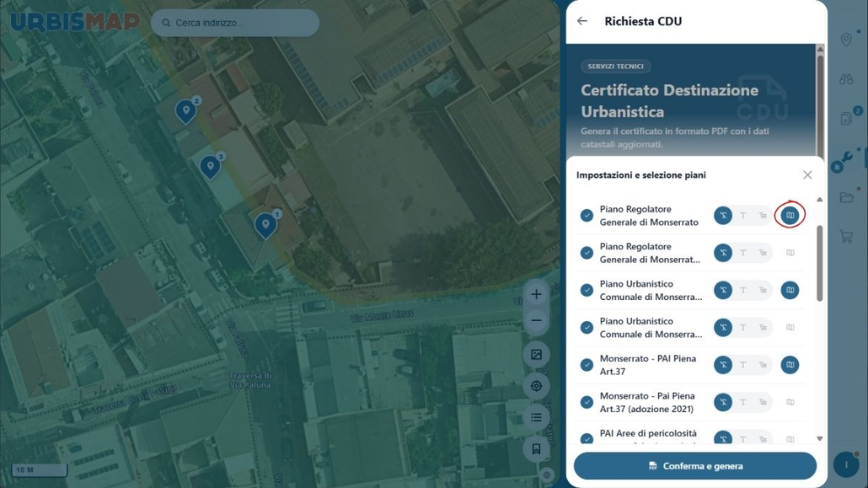868x488 pixels.
Task: Open the basemap image selector on the map
Action: point(536,355)
